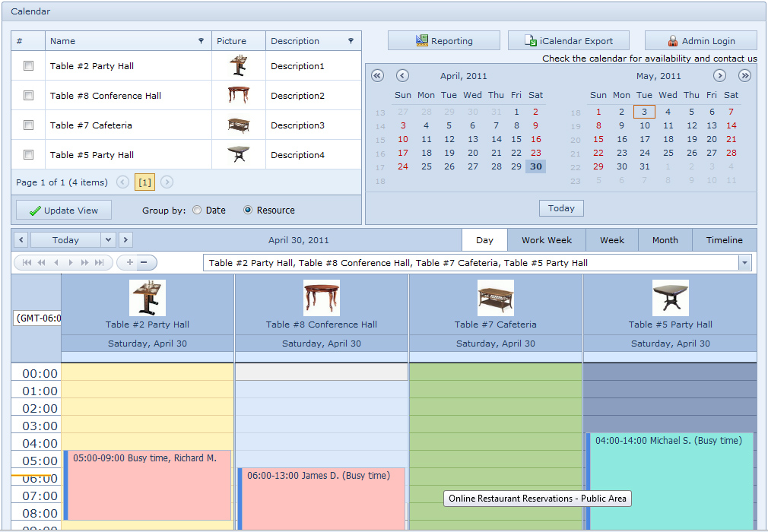Select the Date grouping radio button
768x532 pixels.
pos(196,210)
